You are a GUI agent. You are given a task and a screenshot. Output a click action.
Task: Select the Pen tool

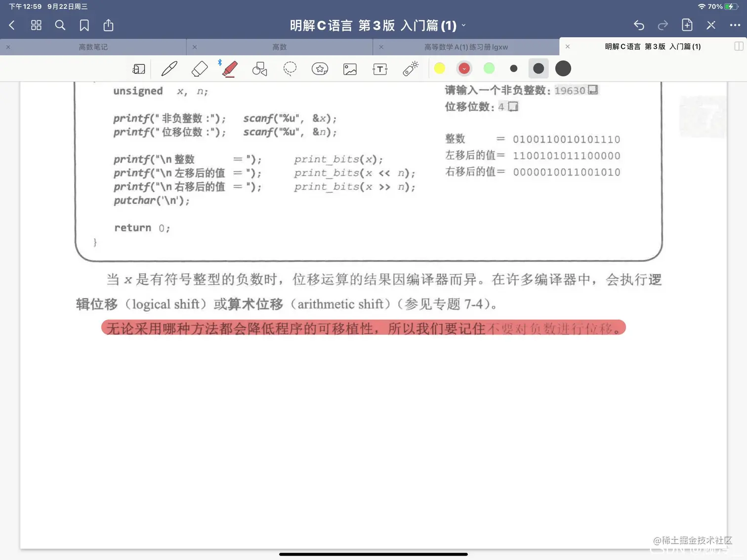(x=168, y=69)
